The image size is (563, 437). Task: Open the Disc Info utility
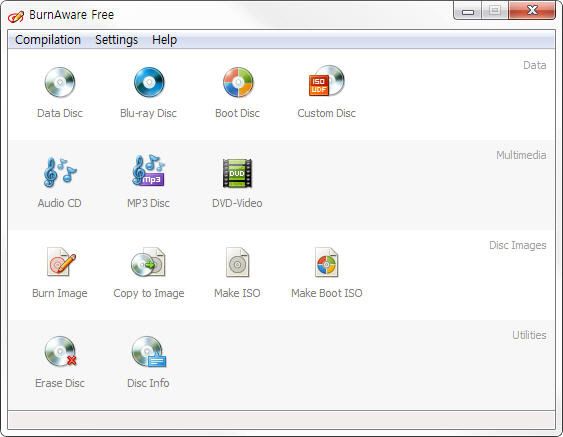click(148, 362)
